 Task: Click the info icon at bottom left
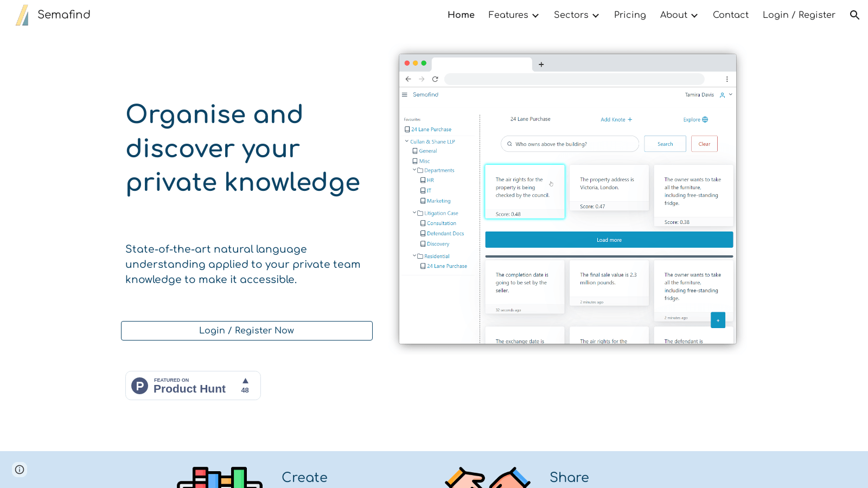(x=20, y=470)
